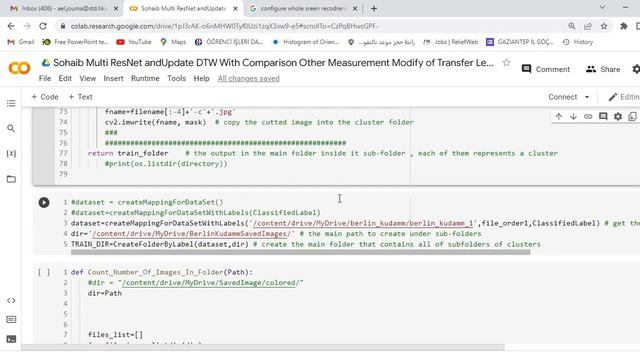Screen dimensions: 640x360
Task: Star the notebook title
Action: point(506,62)
